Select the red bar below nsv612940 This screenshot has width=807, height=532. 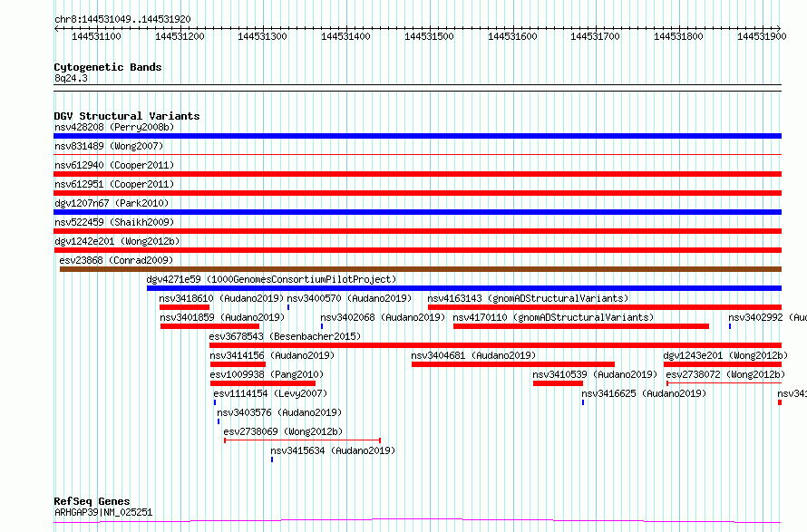tap(417, 174)
